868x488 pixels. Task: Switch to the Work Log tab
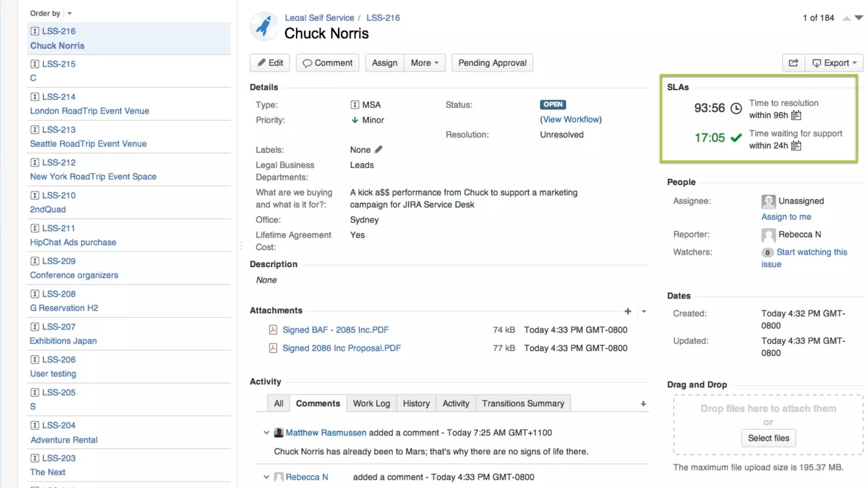[371, 403]
